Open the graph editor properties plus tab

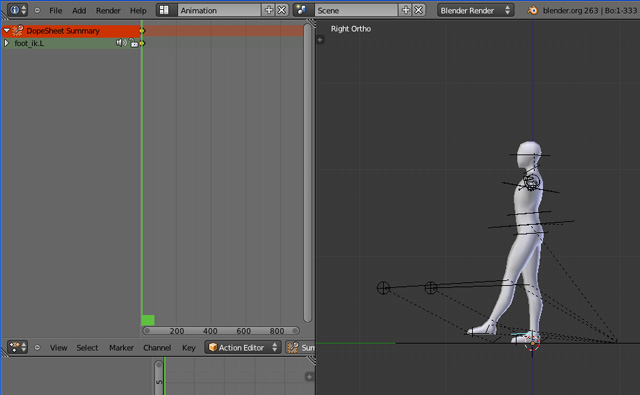coord(309,377)
